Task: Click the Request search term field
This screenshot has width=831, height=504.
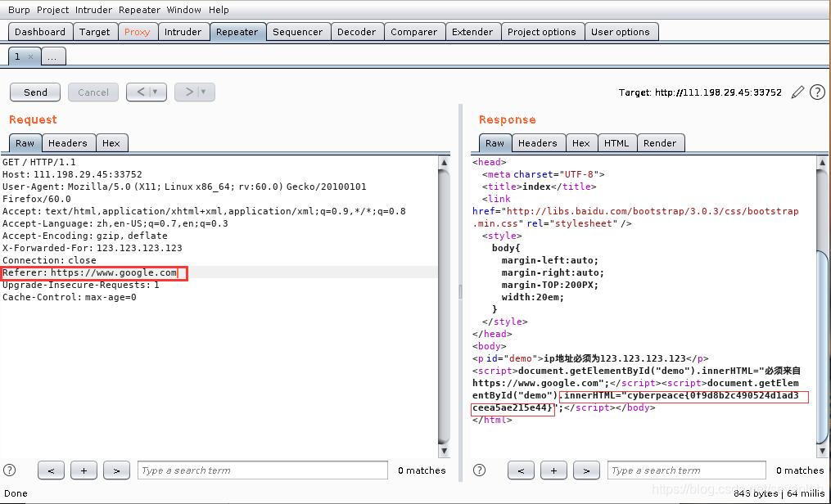Action: click(262, 470)
